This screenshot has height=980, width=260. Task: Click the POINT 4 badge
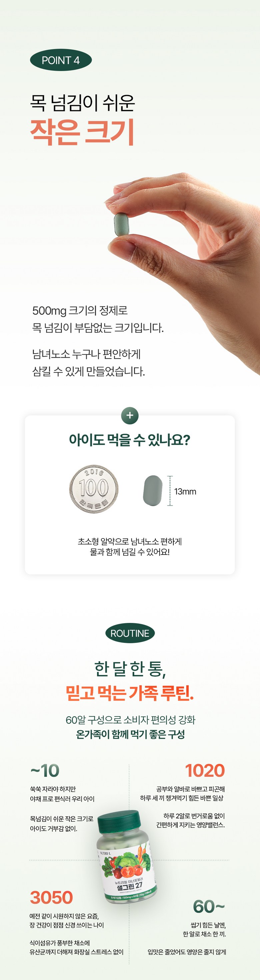pos(61,60)
